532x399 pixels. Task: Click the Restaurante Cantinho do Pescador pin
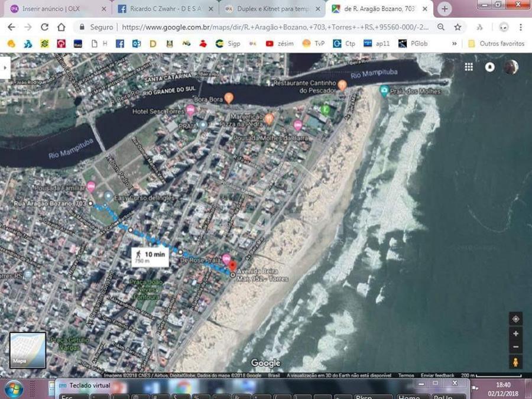342,85
